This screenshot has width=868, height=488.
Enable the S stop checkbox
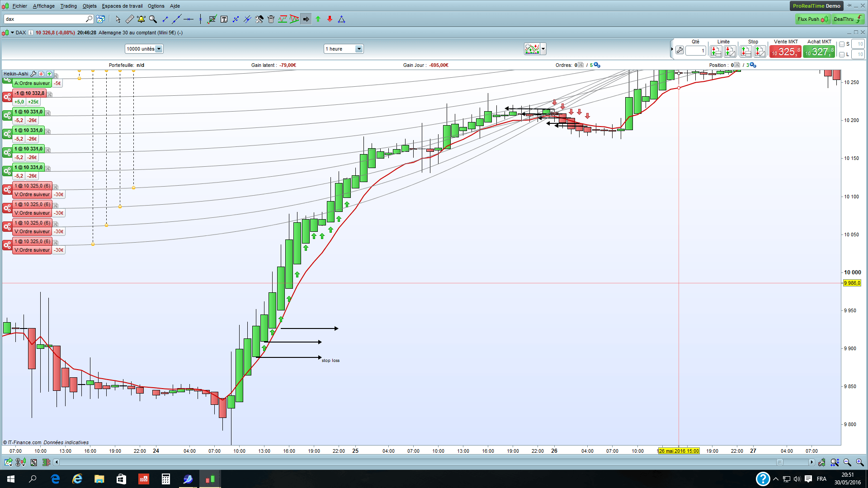[x=842, y=44]
